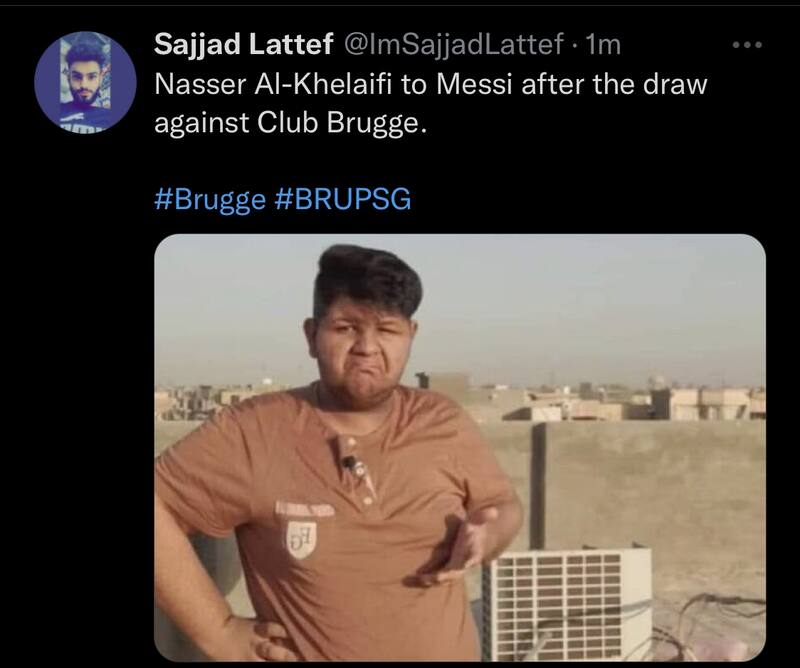Open the attached rooftop photo
The image size is (800, 668).
460,448
